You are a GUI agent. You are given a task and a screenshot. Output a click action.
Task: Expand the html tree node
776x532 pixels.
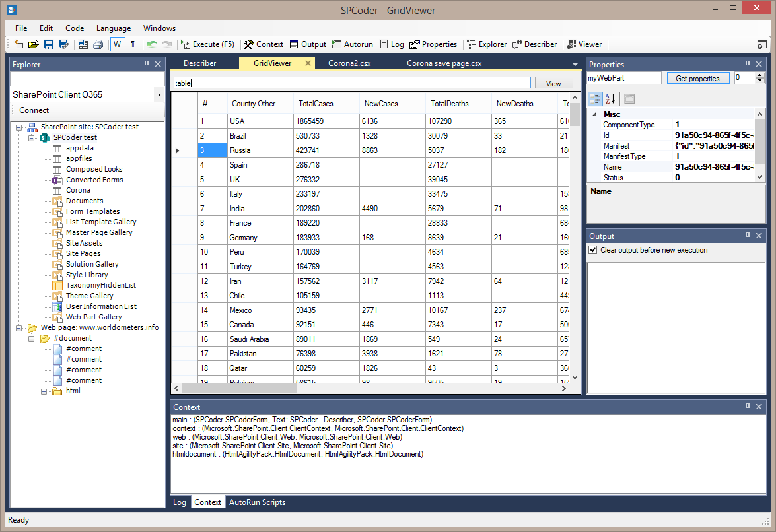tap(44, 391)
